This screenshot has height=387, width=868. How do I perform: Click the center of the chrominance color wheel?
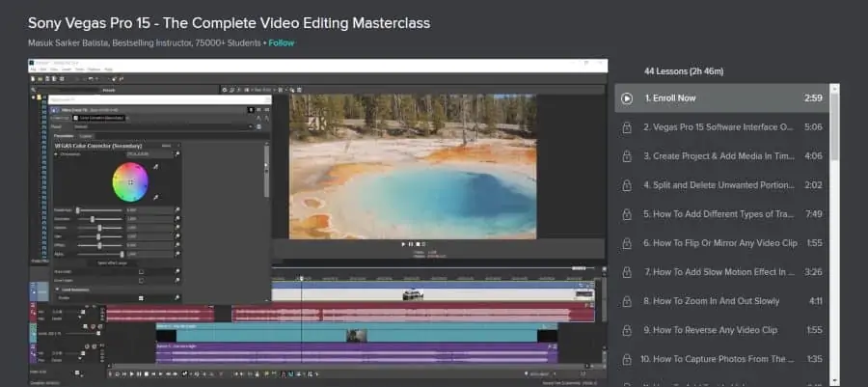pos(130,182)
